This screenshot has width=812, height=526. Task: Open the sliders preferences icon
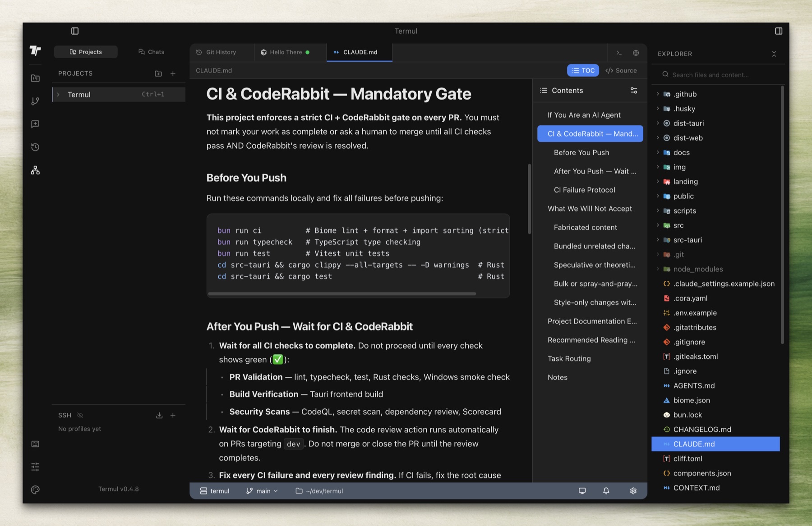click(x=35, y=467)
